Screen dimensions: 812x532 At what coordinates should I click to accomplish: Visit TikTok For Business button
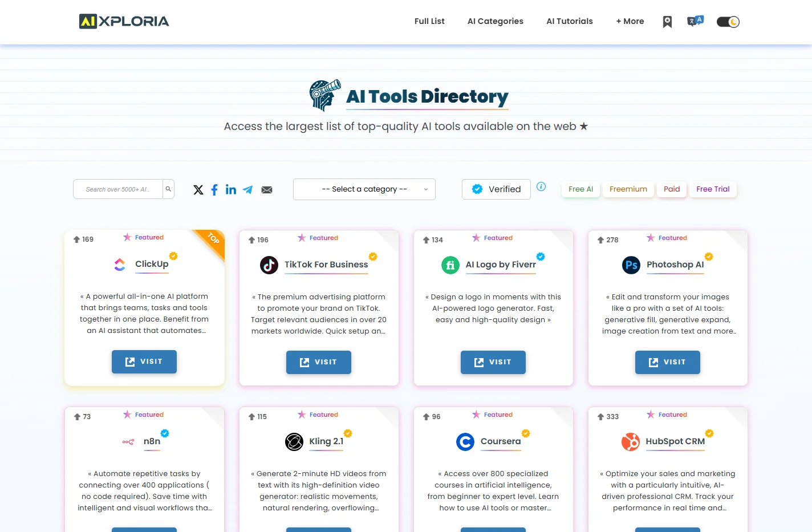pos(319,362)
